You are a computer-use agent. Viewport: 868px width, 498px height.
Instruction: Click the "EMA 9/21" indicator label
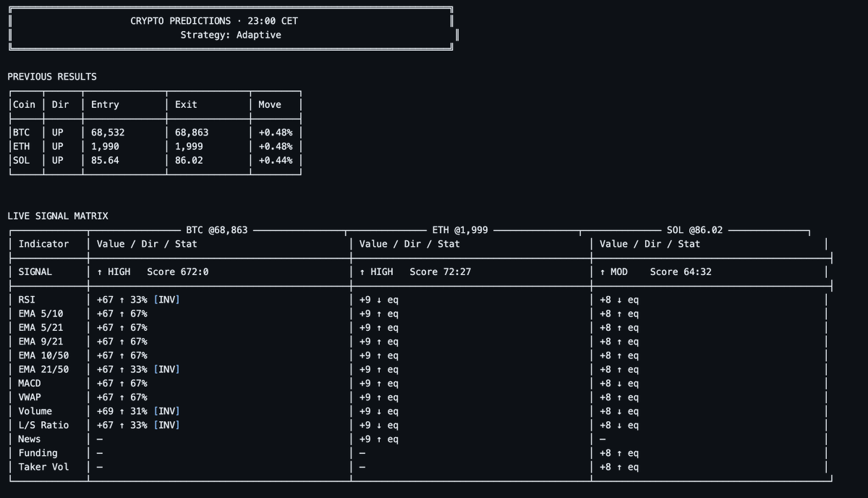(x=41, y=342)
